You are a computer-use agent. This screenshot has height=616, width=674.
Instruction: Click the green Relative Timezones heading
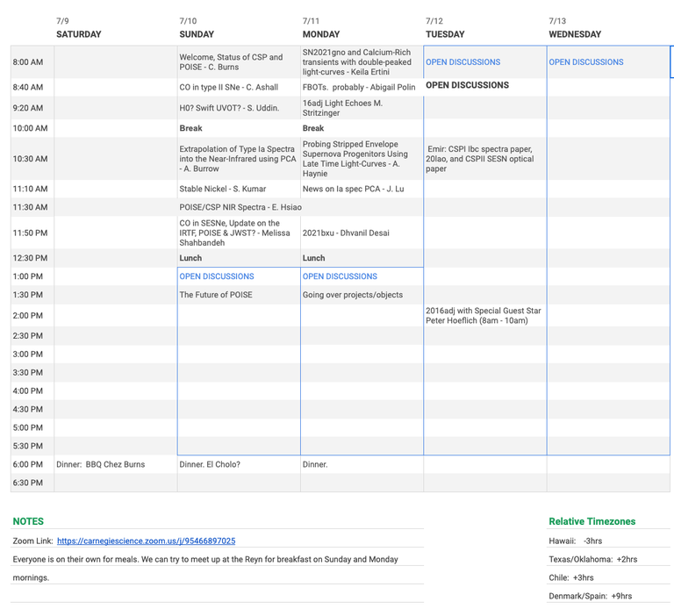pyautogui.click(x=592, y=521)
